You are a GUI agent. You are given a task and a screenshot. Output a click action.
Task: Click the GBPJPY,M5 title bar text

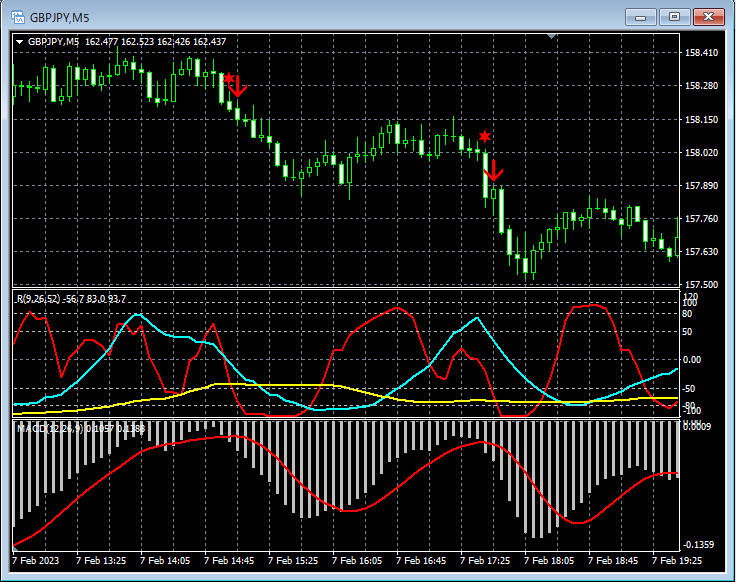pos(59,17)
